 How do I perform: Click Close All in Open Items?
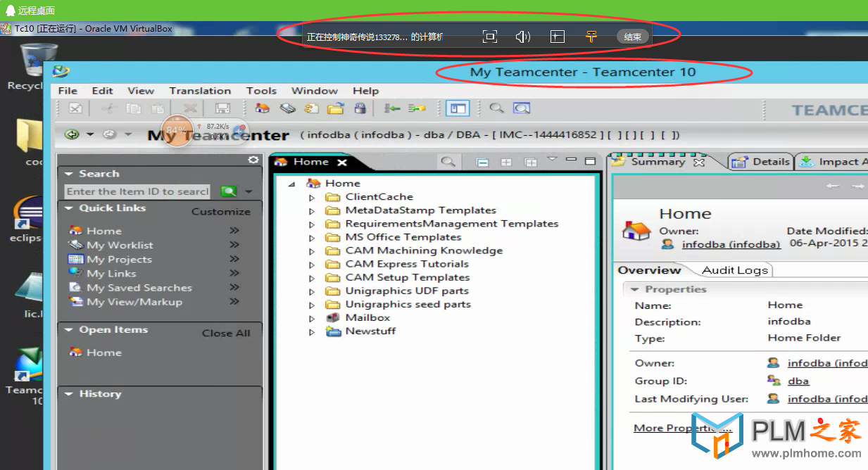click(226, 333)
